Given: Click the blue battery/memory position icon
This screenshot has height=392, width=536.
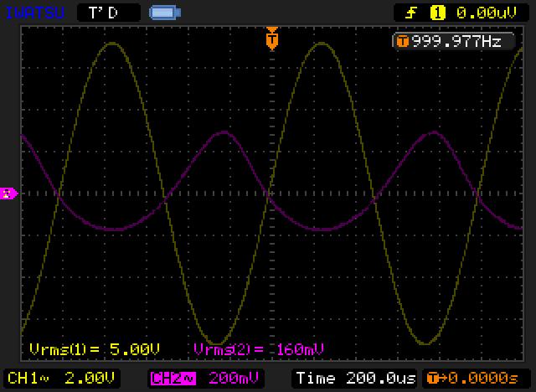Looking at the screenshot, I should (165, 13).
